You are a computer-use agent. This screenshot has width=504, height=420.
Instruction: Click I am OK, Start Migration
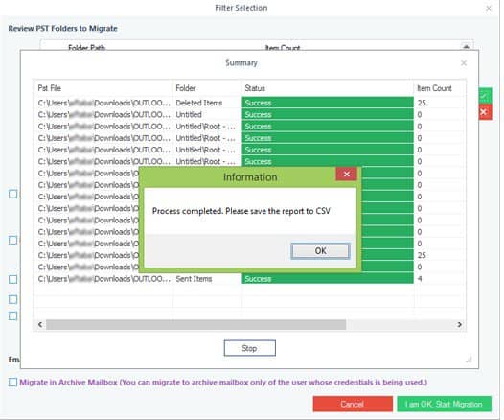pyautogui.click(x=444, y=404)
